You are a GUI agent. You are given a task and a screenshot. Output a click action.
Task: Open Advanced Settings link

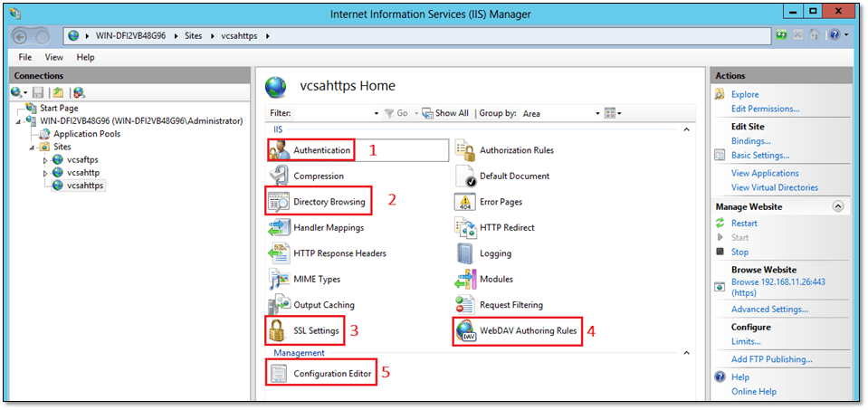click(x=769, y=310)
